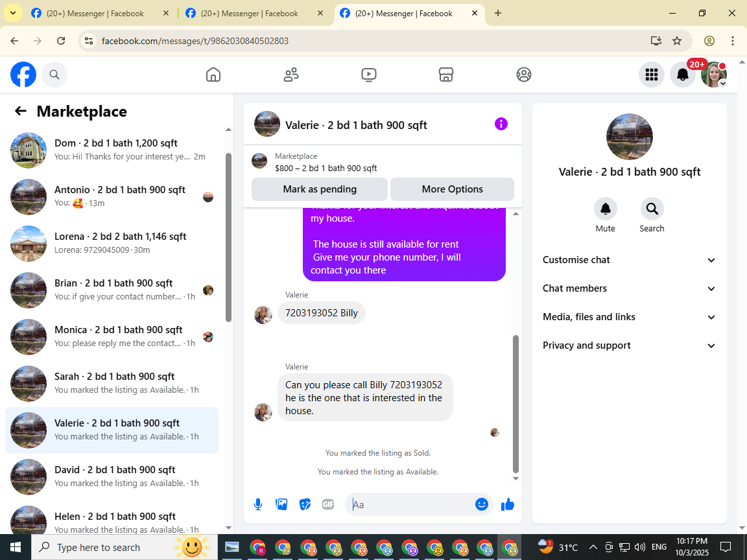The width and height of the screenshot is (747, 560).
Task: Open the Video (Watch) icon
Action: (369, 75)
